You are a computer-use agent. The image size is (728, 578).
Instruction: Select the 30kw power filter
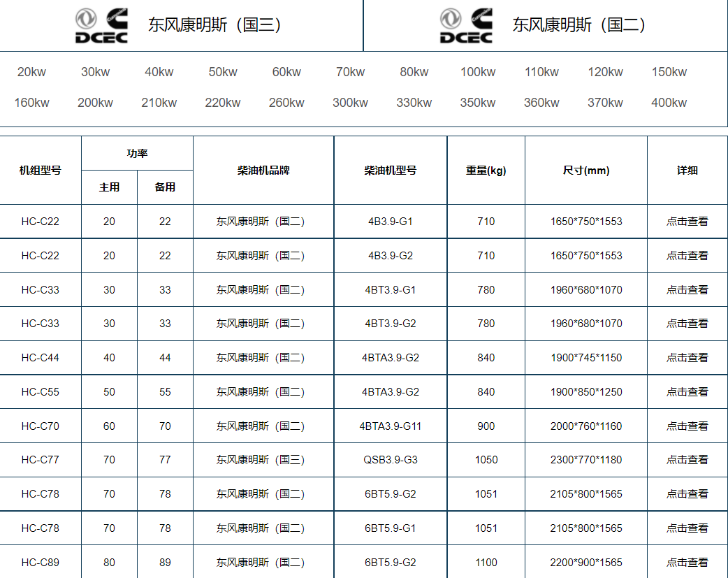click(95, 72)
